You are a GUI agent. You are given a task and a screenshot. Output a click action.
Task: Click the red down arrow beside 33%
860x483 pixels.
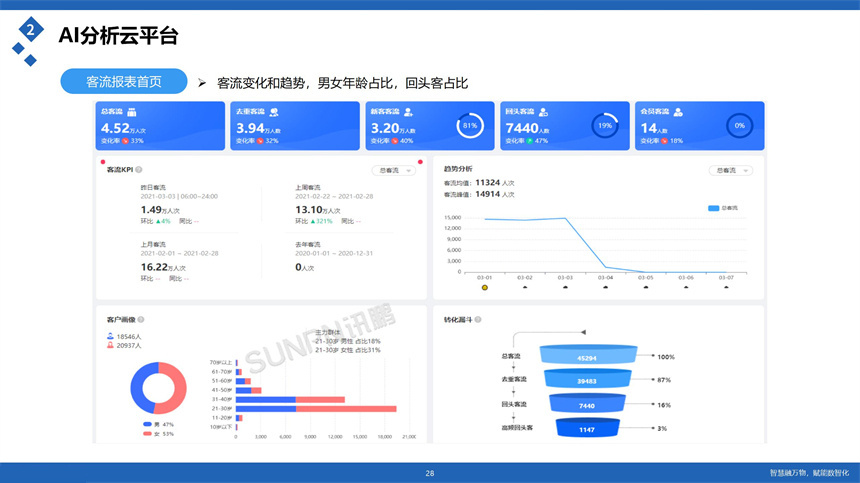coord(125,141)
